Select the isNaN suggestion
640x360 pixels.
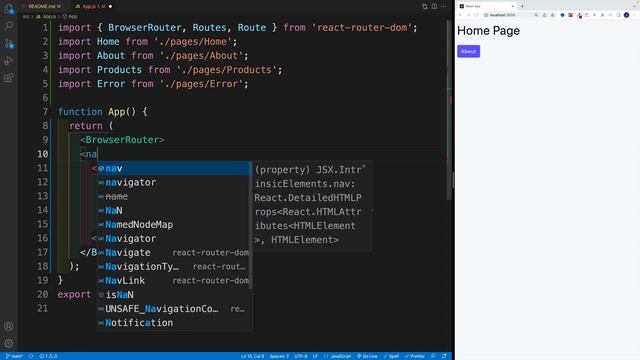click(174, 295)
